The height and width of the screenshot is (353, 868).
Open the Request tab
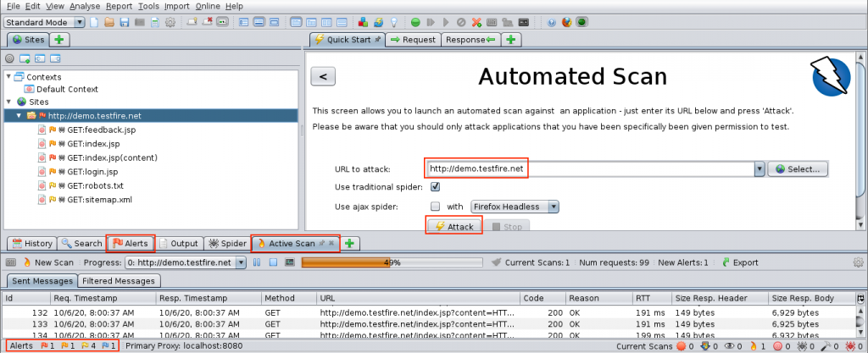click(413, 40)
